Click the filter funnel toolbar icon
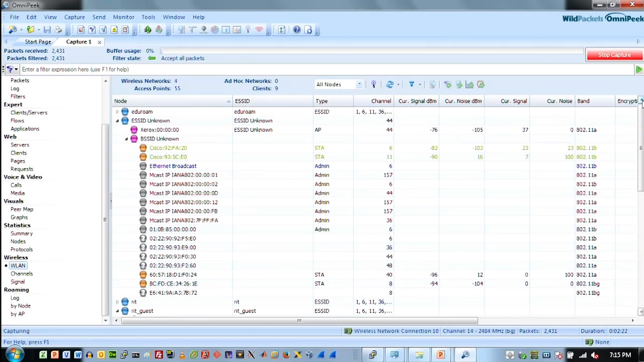The width and height of the screenshot is (644, 362). click(x=92, y=30)
